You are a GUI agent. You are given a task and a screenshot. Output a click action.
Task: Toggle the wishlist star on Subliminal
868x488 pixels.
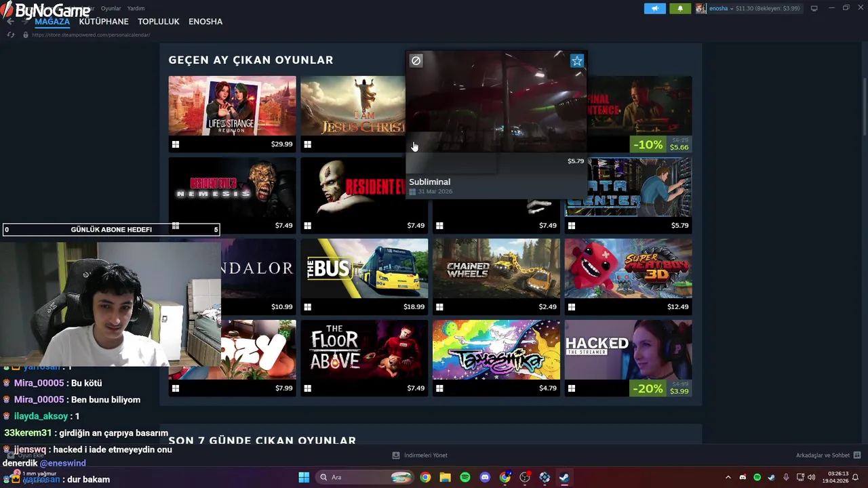tap(577, 61)
